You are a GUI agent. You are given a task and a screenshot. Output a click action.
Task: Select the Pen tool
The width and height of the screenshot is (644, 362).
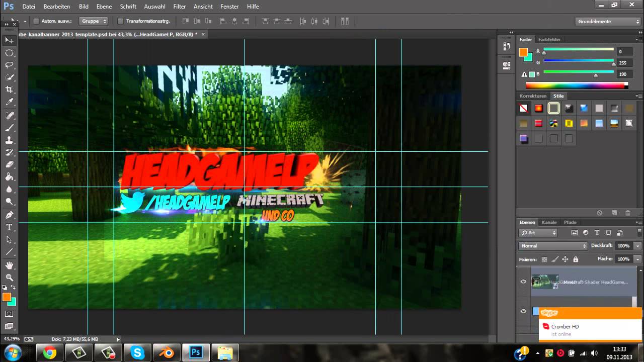coord(9,215)
